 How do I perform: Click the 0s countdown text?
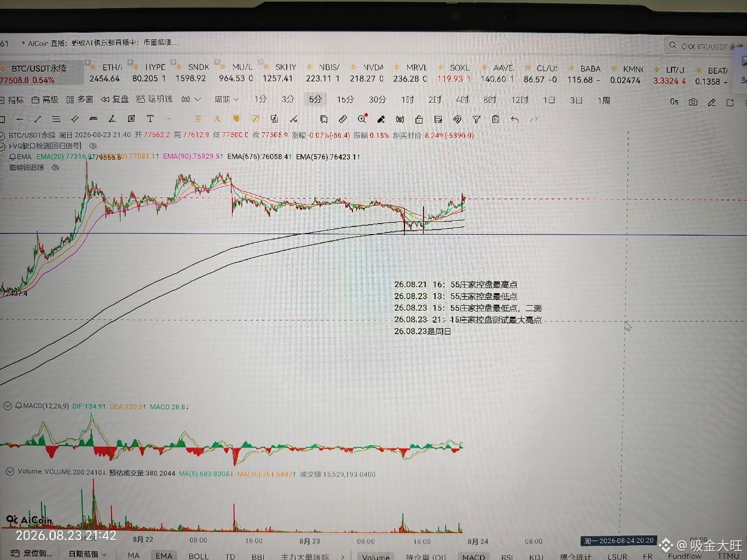pyautogui.click(x=674, y=102)
